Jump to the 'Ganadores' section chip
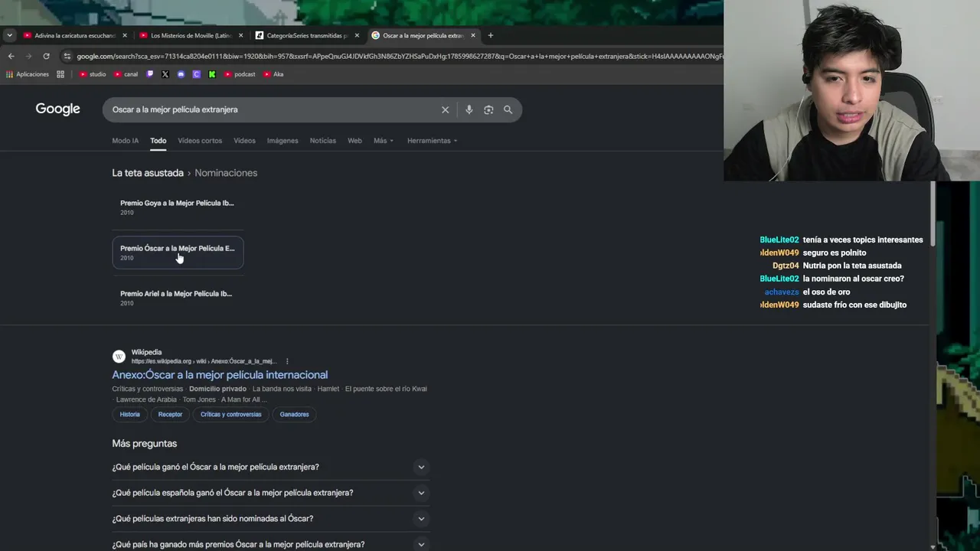The width and height of the screenshot is (980, 551). click(294, 415)
